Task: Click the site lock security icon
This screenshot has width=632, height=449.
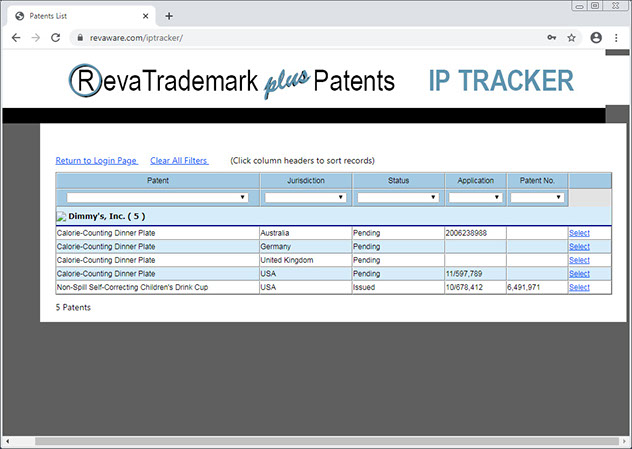Action: point(80,38)
